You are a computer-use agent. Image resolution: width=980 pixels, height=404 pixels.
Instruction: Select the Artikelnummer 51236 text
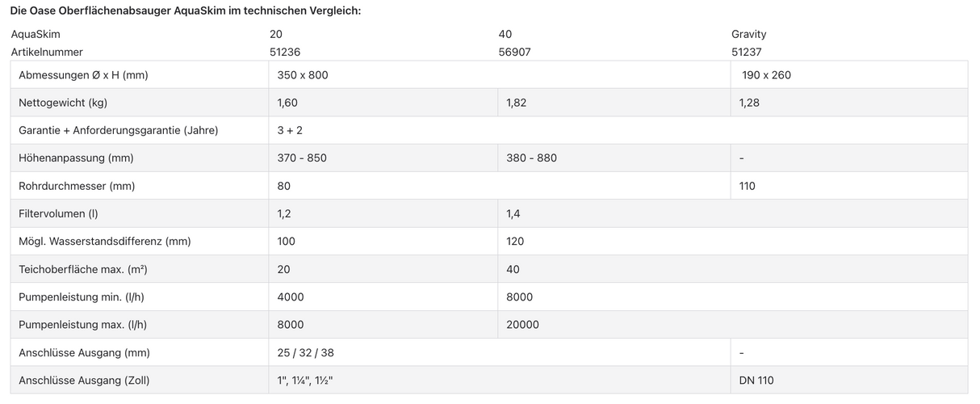tap(285, 52)
